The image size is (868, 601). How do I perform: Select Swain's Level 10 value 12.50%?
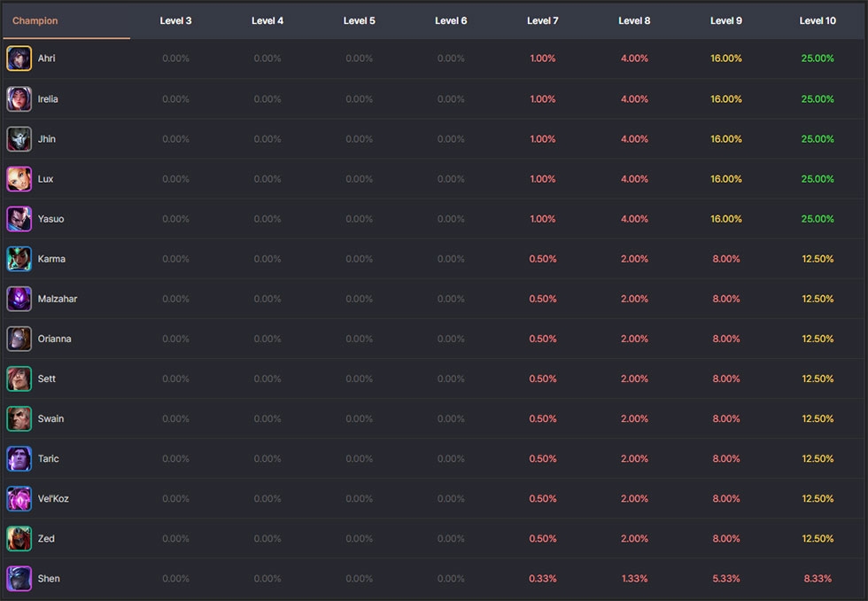[x=818, y=418]
